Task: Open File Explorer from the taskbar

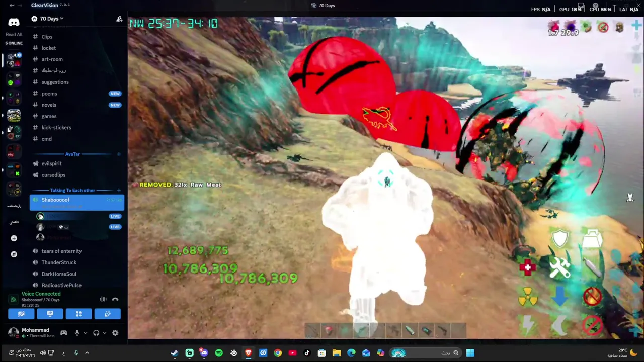Action: coord(337,353)
